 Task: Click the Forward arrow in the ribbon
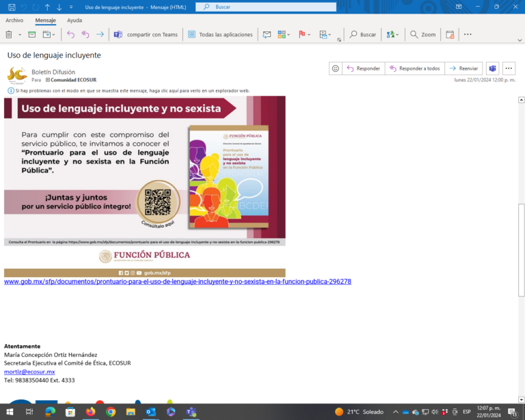tap(100, 34)
